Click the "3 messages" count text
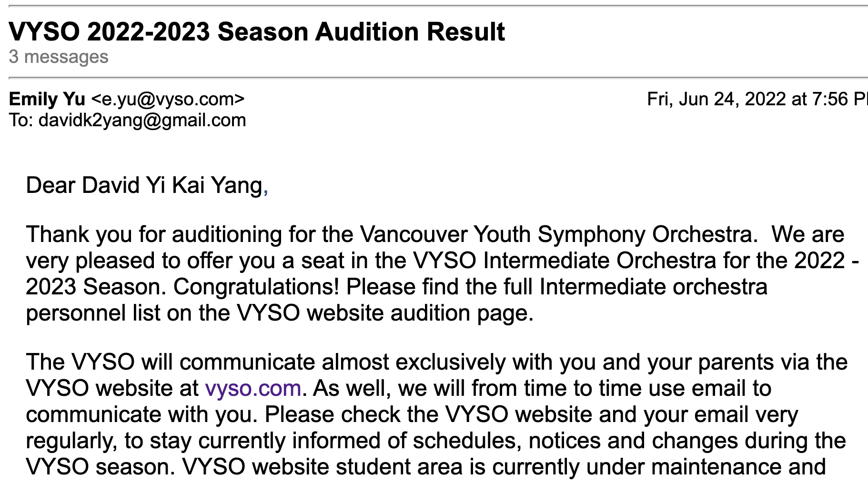This screenshot has height=483, width=868. click(59, 57)
